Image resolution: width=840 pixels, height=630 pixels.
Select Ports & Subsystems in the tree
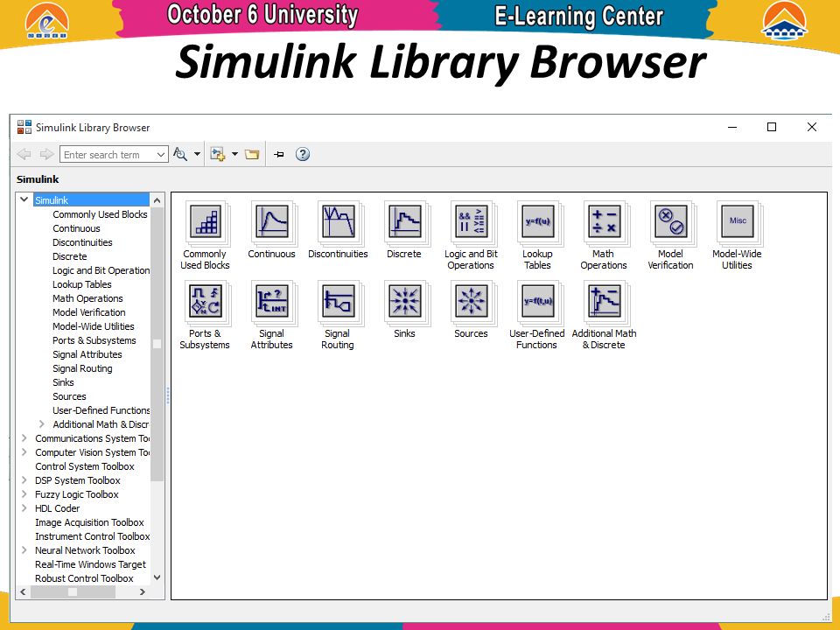94,340
